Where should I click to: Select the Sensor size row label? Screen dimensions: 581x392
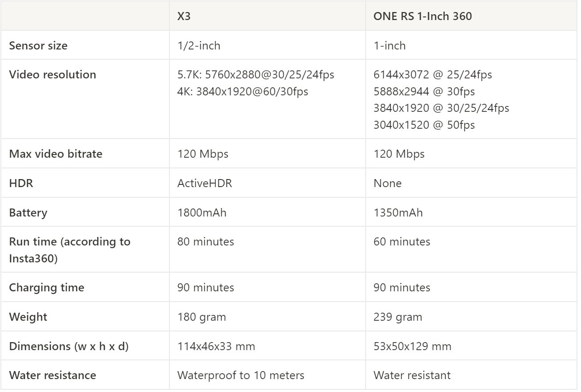pos(38,45)
